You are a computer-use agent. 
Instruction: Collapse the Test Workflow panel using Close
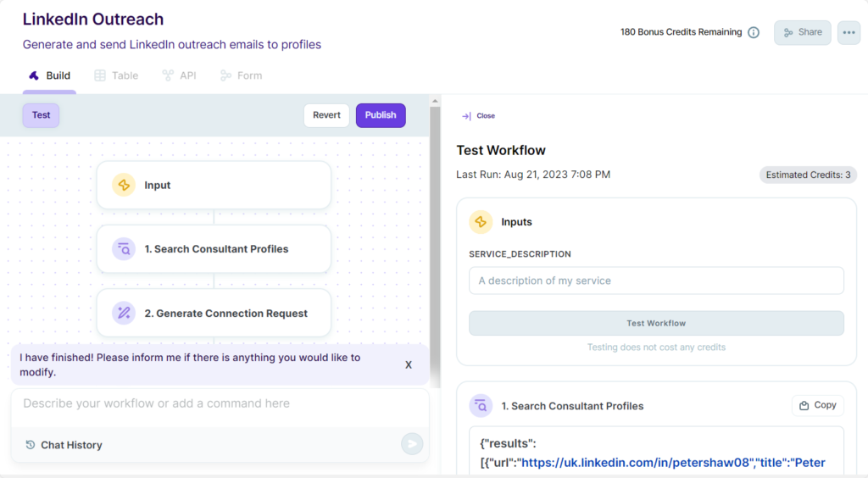click(x=478, y=115)
